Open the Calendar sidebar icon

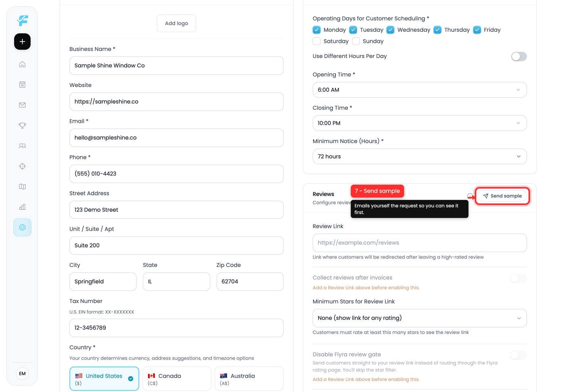[22, 85]
